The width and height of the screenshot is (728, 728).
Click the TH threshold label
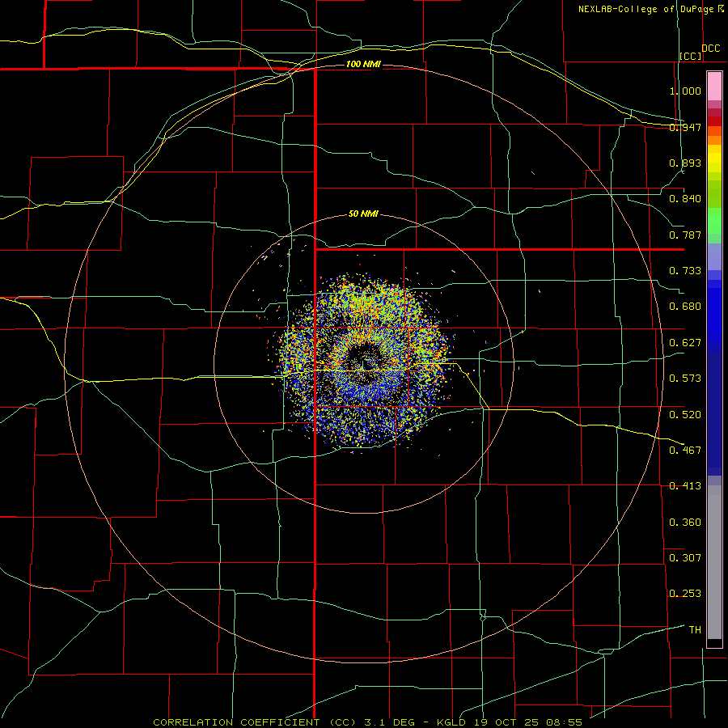[x=695, y=630]
